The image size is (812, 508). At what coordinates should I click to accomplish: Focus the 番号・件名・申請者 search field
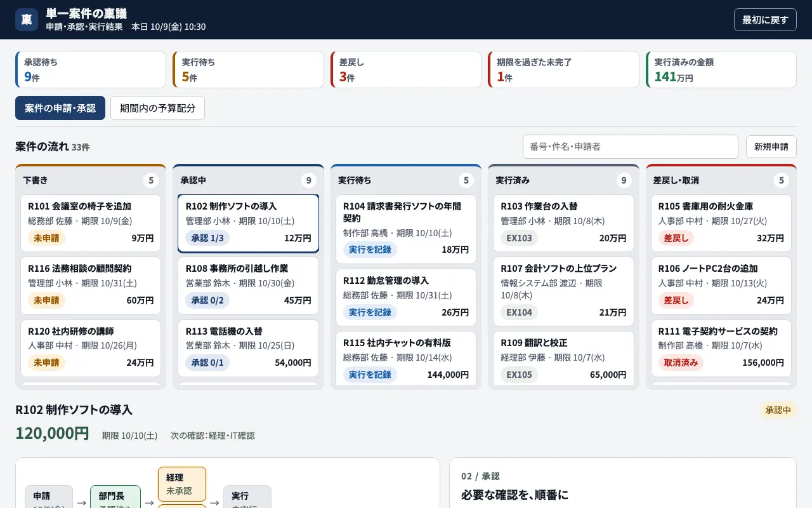point(631,147)
